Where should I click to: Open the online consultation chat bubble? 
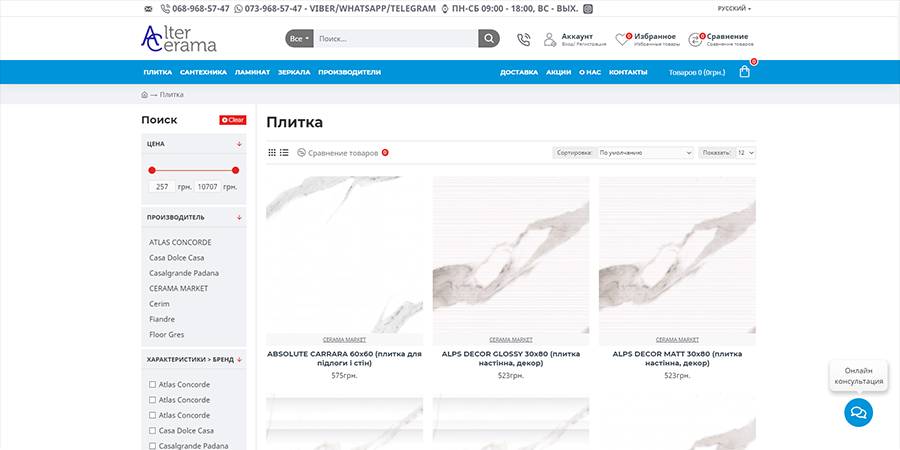click(857, 412)
